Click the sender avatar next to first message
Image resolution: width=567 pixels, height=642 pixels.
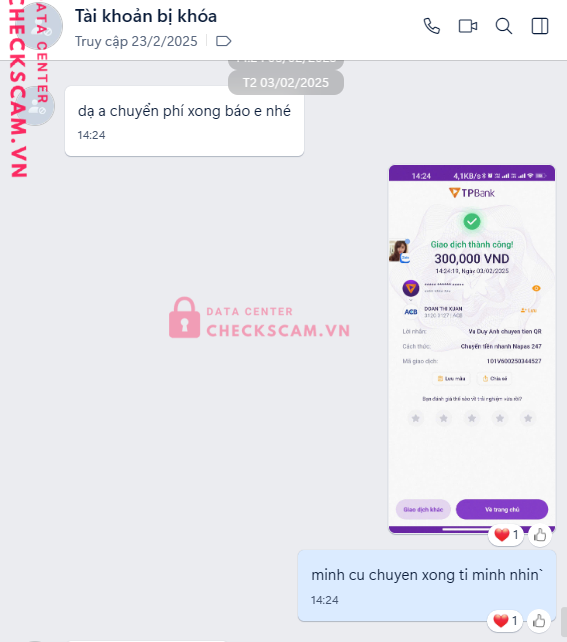click(x=36, y=106)
